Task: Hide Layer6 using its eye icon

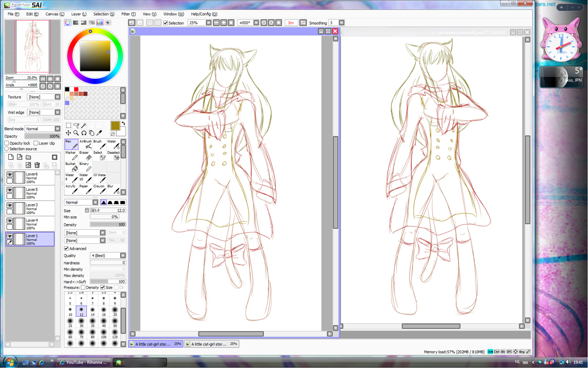Action: click(x=9, y=174)
